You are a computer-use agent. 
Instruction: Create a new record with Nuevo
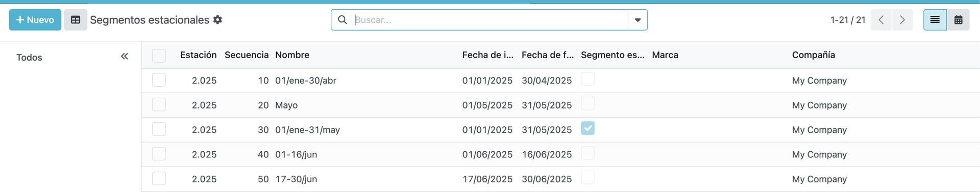coord(35,20)
